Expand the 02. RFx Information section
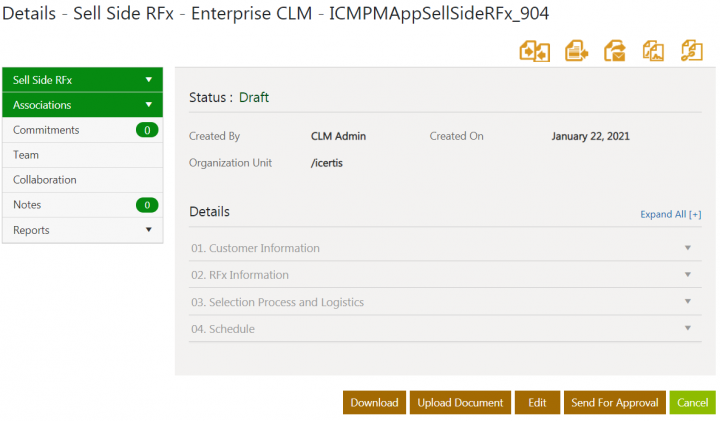Screen dimensions: 720x421 (687, 275)
